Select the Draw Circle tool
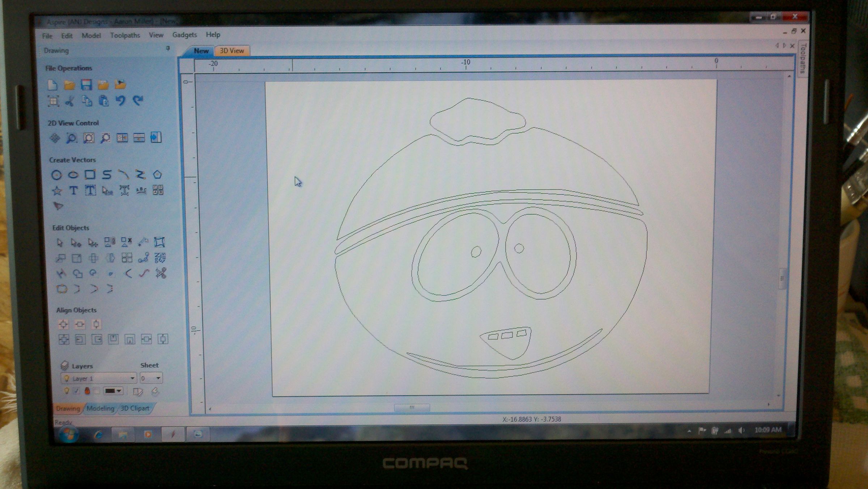Viewport: 868px width, 489px height. (x=57, y=175)
